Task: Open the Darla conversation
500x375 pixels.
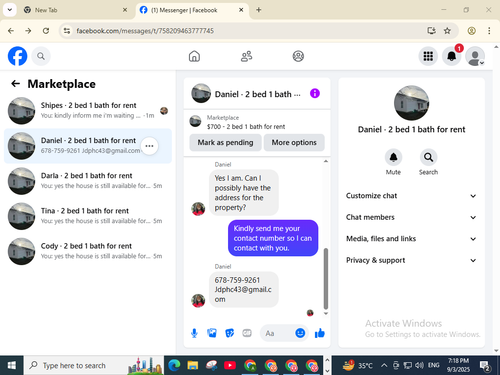Action: pyautogui.click(x=88, y=181)
